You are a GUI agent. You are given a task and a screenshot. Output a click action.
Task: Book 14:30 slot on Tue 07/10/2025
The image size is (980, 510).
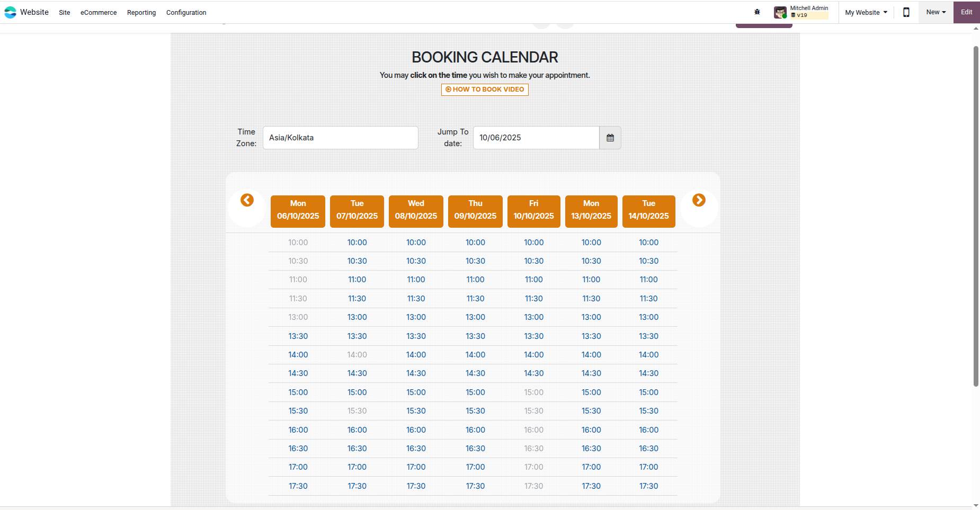[357, 373]
